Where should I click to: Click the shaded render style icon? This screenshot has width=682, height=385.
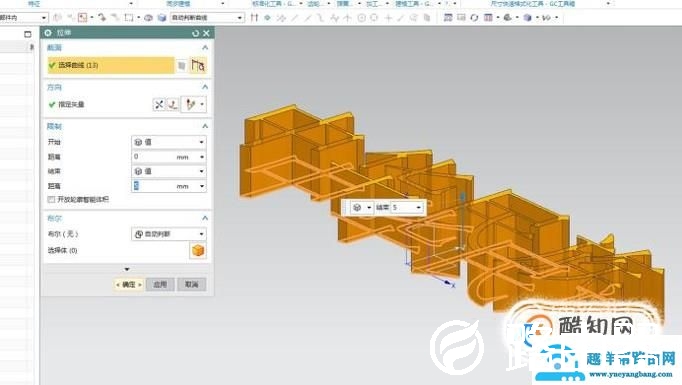pos(507,17)
